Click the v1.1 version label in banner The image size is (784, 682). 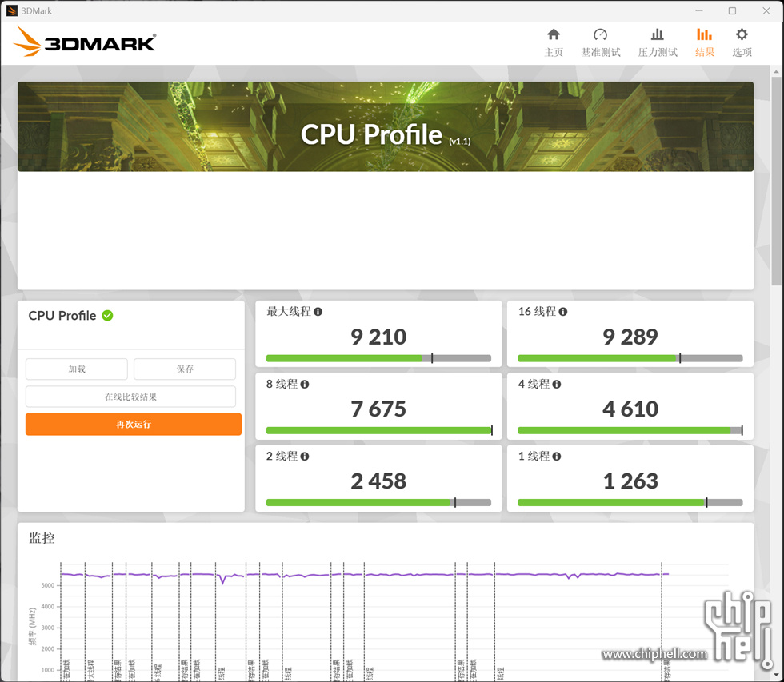(x=460, y=142)
